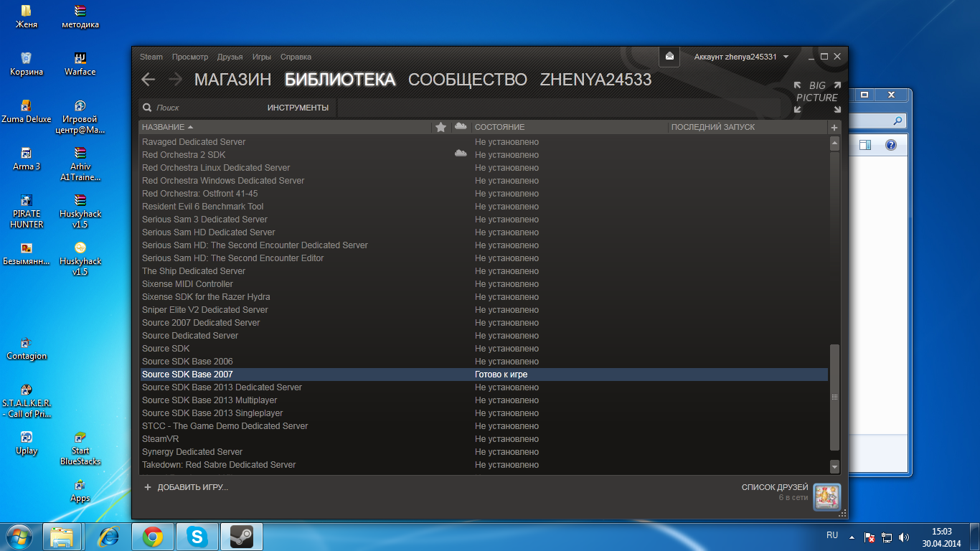Select the Apps desktop icon

coord(80,491)
